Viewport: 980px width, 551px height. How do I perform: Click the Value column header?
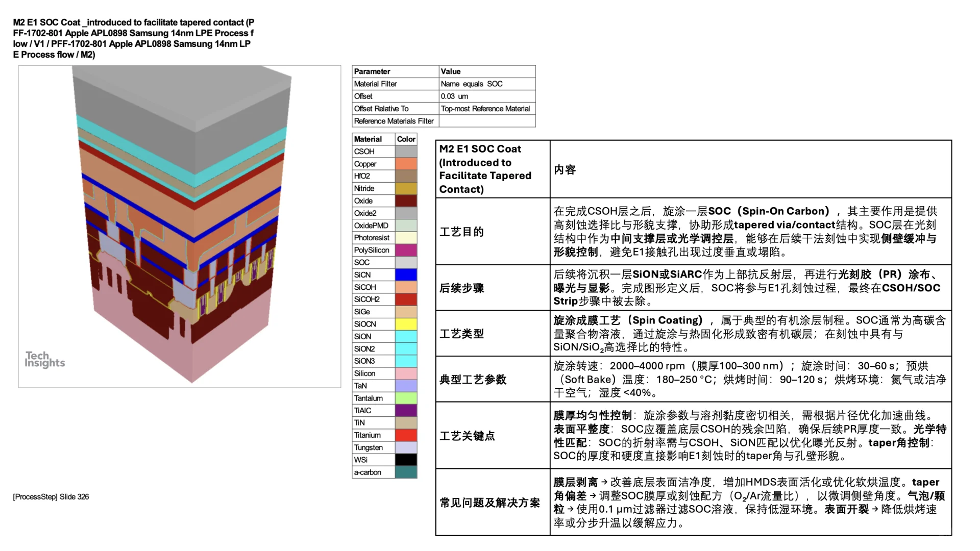pyautogui.click(x=451, y=71)
